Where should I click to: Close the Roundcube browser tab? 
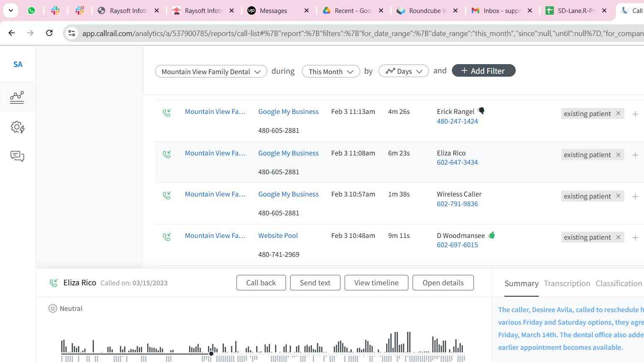pos(455,11)
